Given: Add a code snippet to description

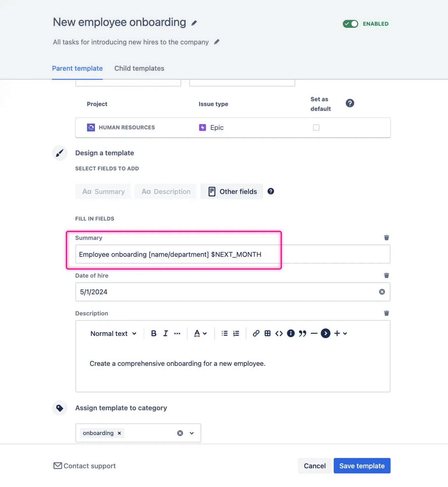Looking at the screenshot, I should coord(279,333).
